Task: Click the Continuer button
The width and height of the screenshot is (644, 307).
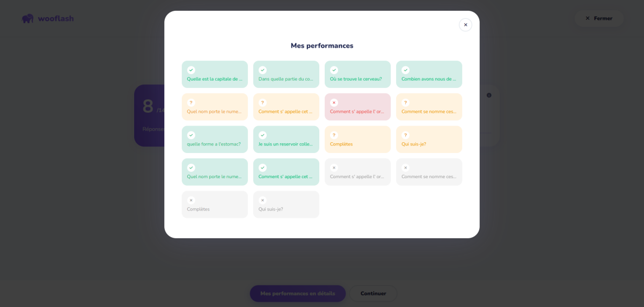Action: (374, 294)
